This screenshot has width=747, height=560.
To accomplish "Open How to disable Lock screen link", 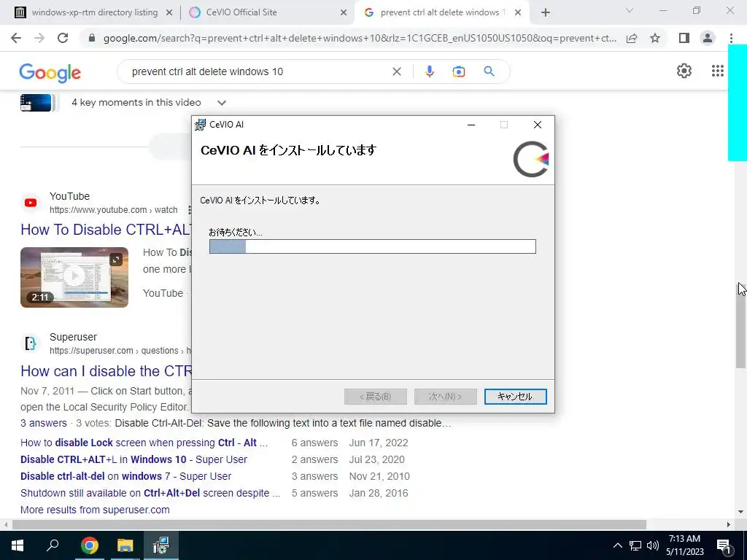I will (x=144, y=443).
